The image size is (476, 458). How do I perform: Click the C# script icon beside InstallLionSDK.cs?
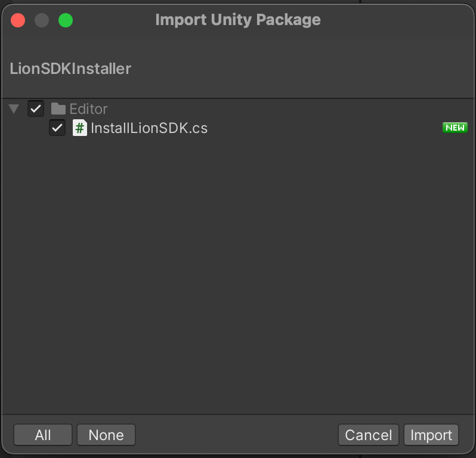point(79,128)
